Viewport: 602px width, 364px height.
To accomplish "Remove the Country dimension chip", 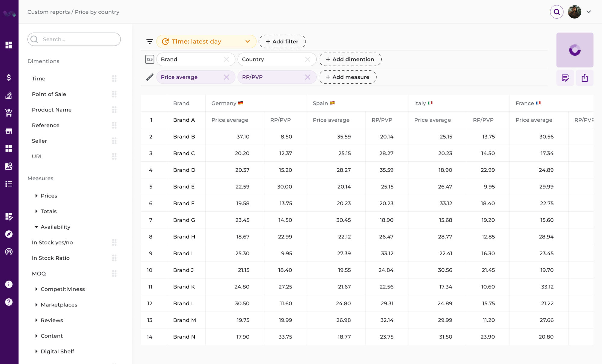I will tap(307, 59).
